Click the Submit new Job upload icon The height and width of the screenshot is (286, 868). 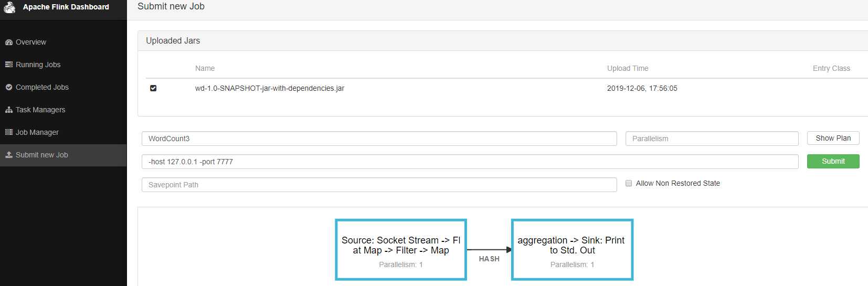pos(9,155)
